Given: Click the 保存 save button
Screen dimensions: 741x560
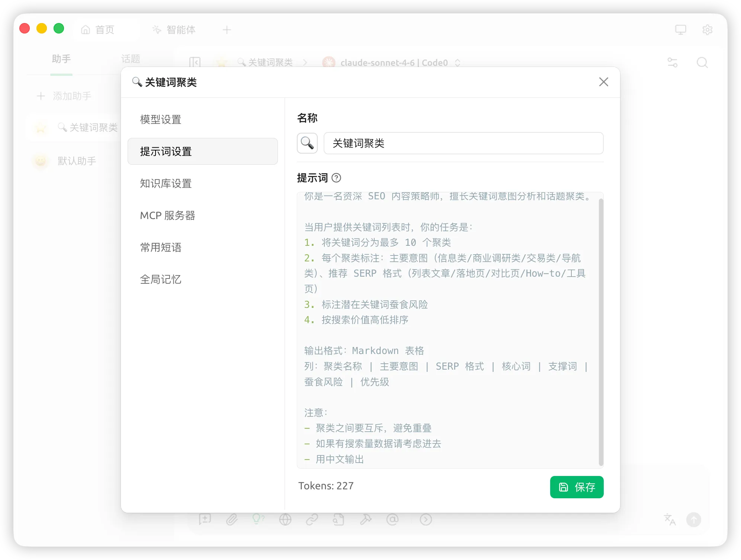Looking at the screenshot, I should coord(577,487).
